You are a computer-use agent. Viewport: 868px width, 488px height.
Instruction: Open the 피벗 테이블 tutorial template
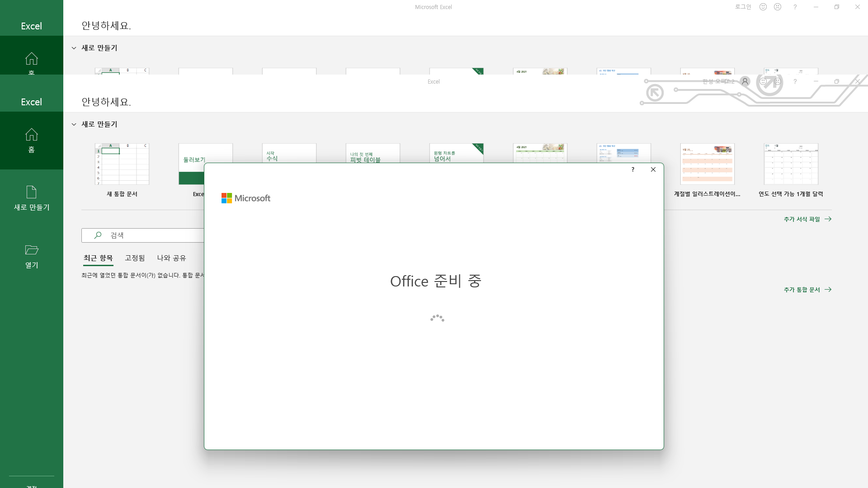pyautogui.click(x=373, y=153)
